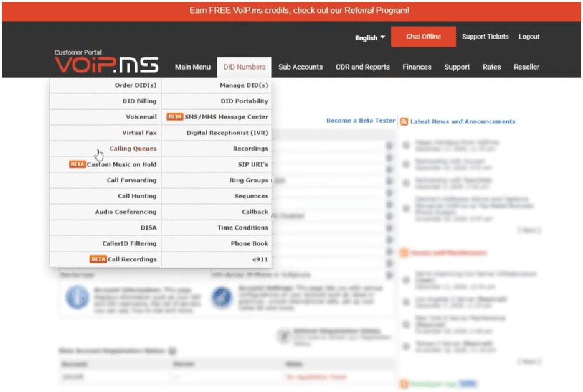Select Audio Conferencing menu entry

tap(106, 212)
